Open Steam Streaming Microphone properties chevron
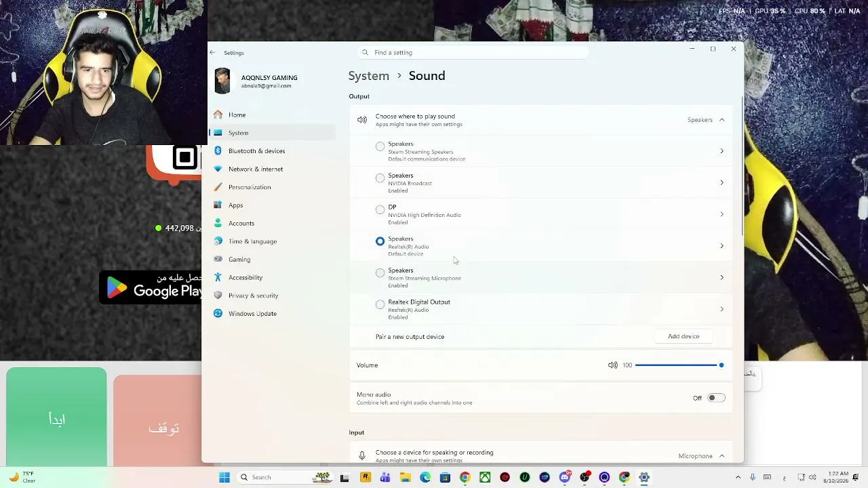 coord(722,277)
